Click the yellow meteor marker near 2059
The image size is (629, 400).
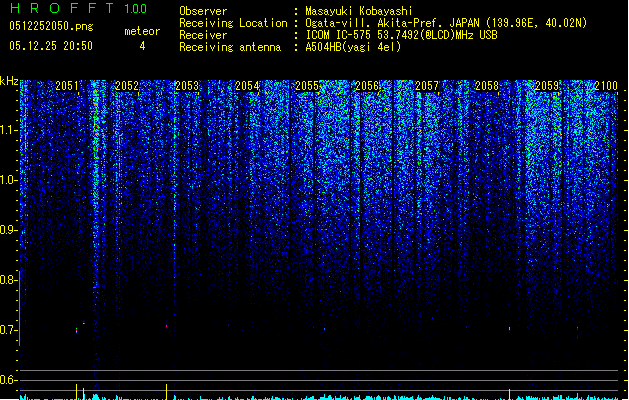[509, 394]
